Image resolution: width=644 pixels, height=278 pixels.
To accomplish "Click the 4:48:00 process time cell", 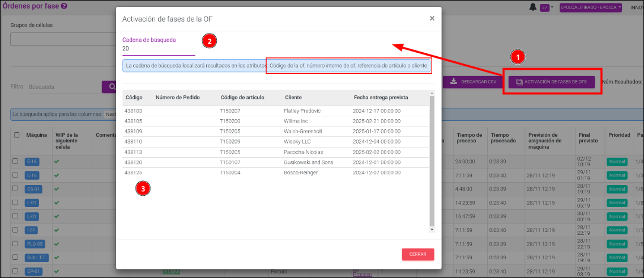I will point(464,189).
